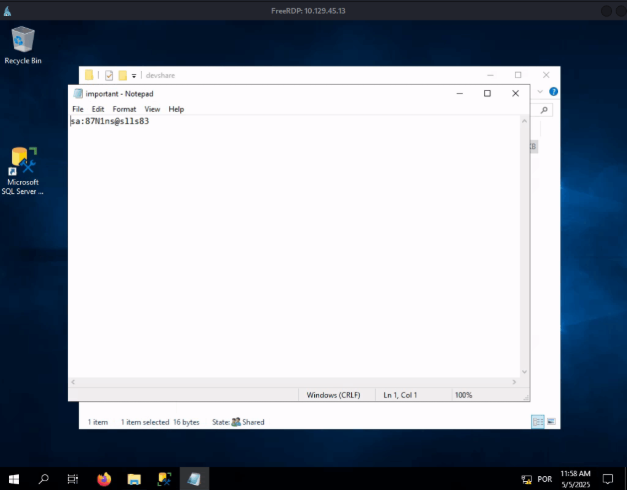This screenshot has width=627, height=490.
Task: Open the Format menu in Notepad
Action: point(124,109)
